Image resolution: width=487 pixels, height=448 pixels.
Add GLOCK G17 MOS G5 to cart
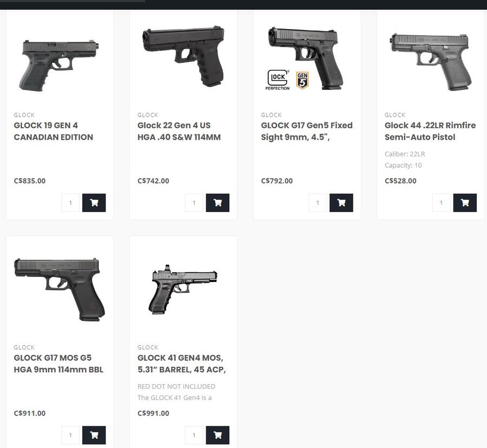pos(94,435)
